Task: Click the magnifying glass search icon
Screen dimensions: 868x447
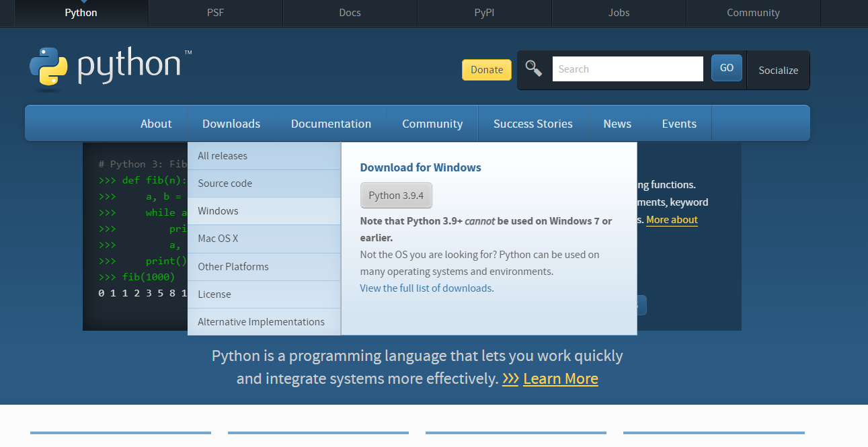Action: coord(534,69)
